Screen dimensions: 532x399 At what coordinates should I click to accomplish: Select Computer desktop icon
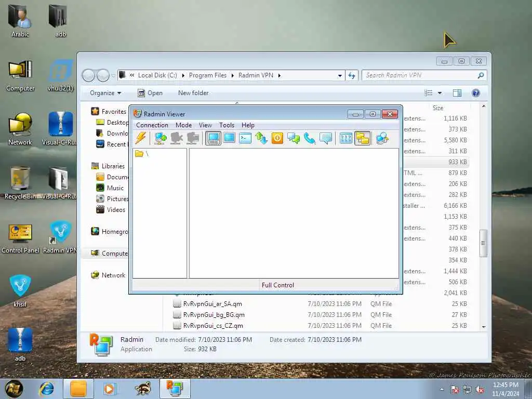pyautogui.click(x=20, y=76)
